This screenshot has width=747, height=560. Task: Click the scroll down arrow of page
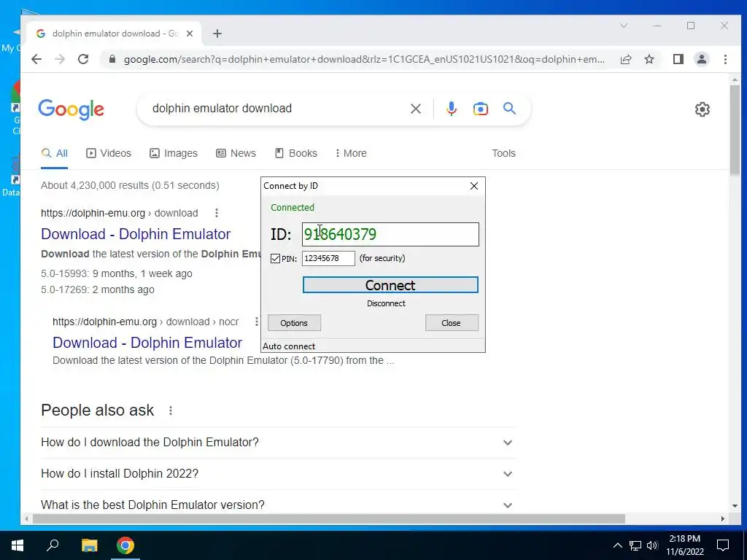[x=735, y=506]
